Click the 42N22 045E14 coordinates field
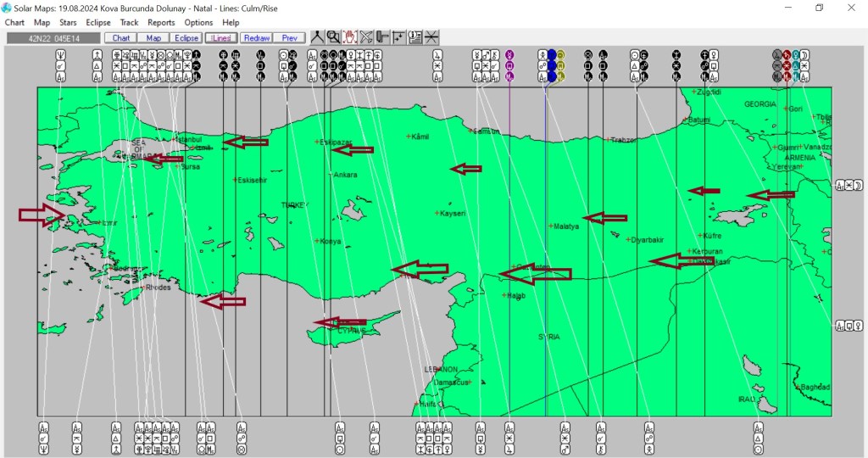The image size is (868, 458). (x=53, y=38)
